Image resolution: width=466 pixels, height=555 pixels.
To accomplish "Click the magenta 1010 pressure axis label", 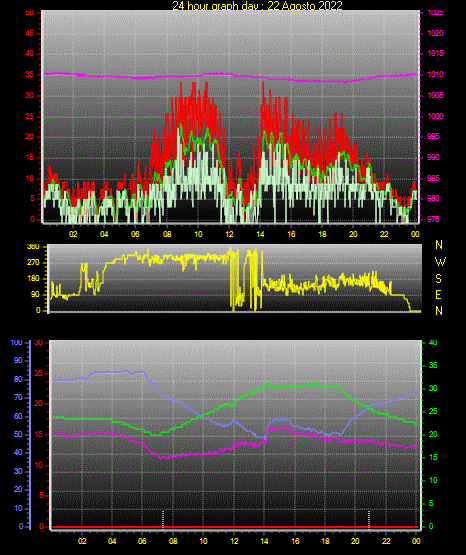I will 435,74.
